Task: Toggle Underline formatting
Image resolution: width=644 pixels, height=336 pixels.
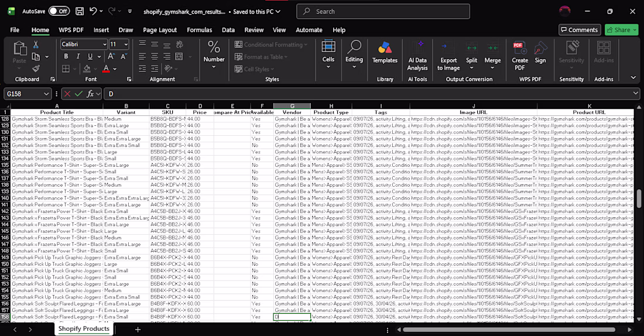Action: [90, 56]
